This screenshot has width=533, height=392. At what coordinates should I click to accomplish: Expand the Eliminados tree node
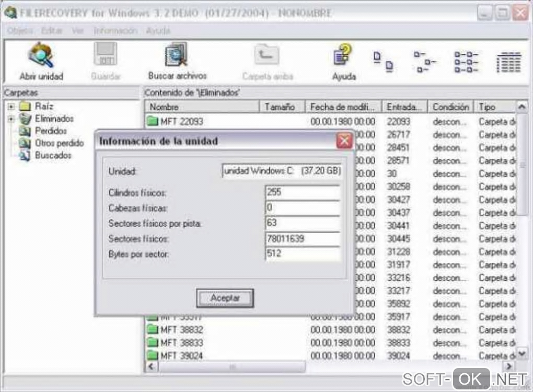click(x=11, y=119)
